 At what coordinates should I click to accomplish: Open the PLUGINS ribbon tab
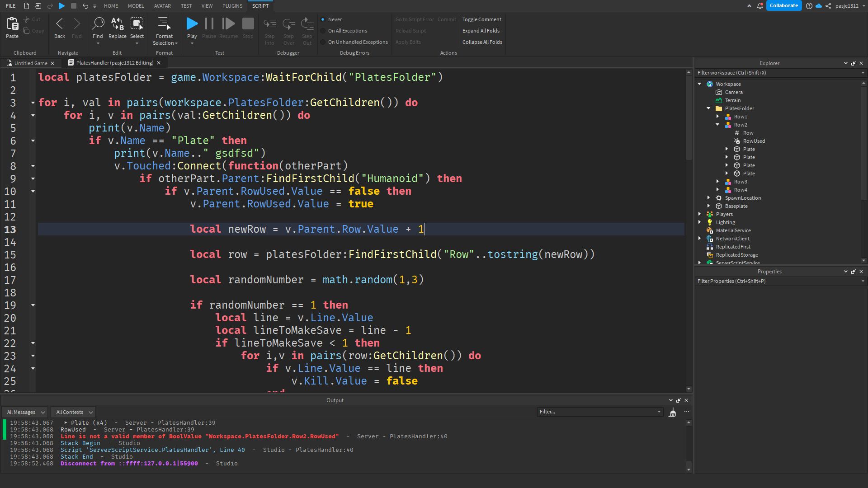[x=232, y=6]
